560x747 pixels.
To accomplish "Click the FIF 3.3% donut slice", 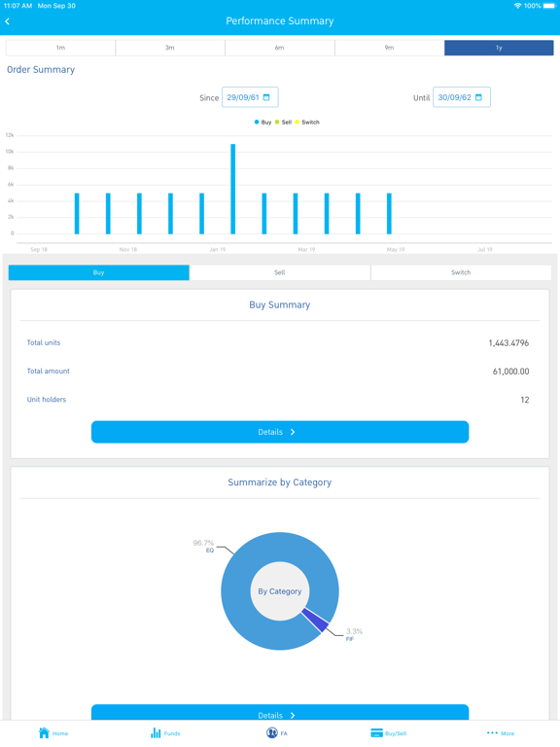I will tap(317, 621).
